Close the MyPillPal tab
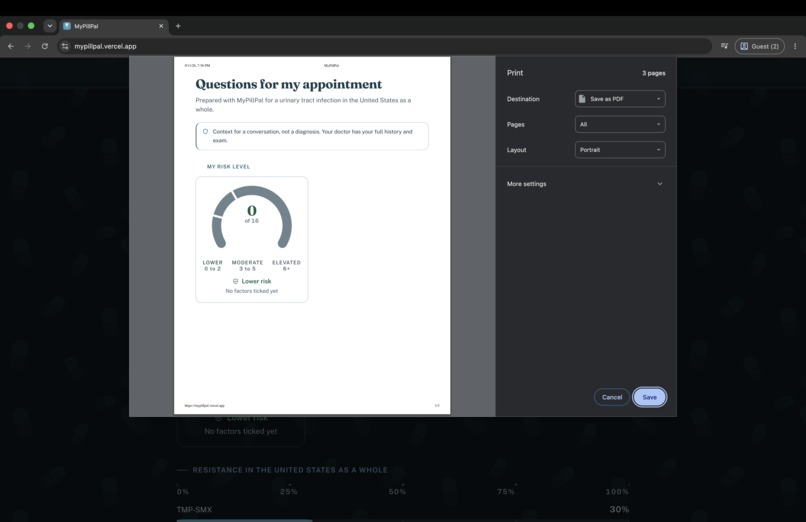 [161, 26]
